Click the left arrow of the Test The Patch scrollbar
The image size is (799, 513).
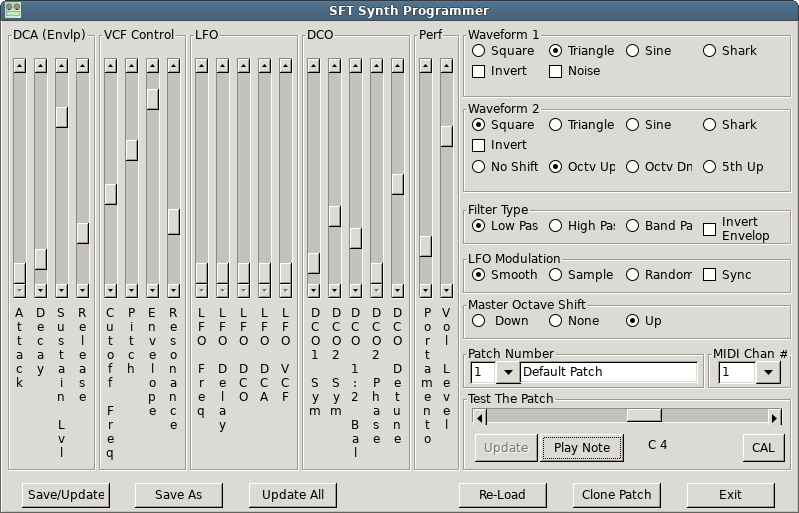481,416
